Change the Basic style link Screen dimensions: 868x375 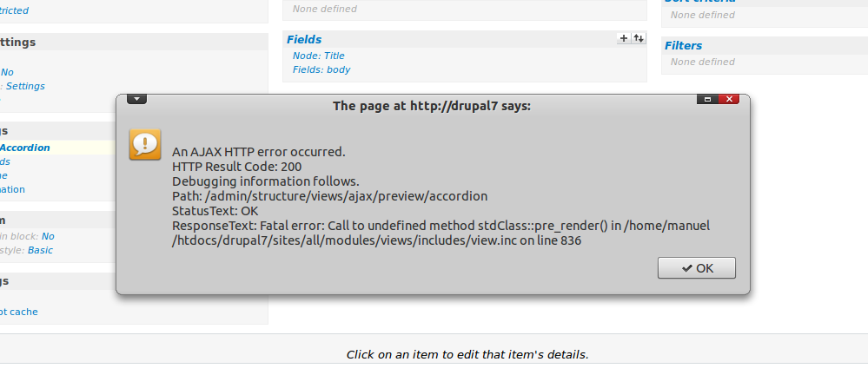[x=40, y=250]
